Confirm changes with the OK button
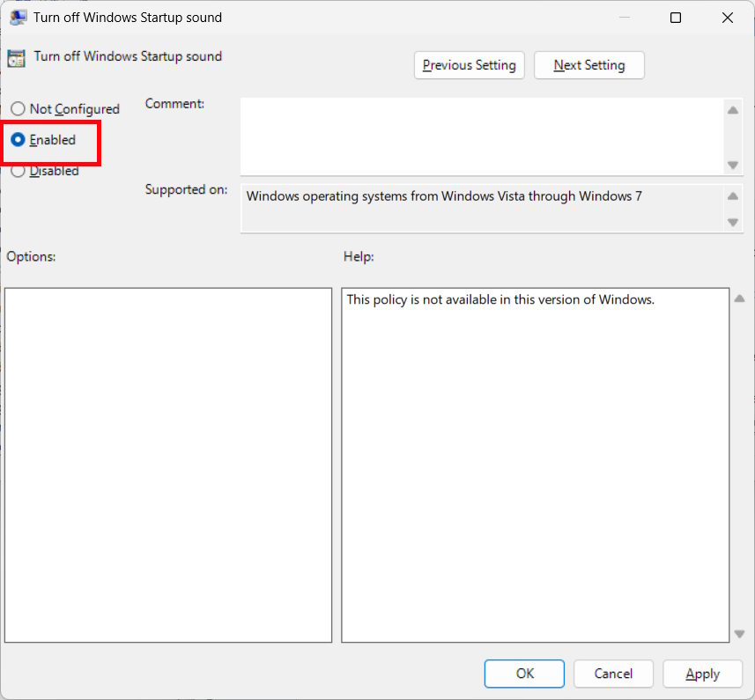This screenshot has height=700, width=755. click(523, 673)
